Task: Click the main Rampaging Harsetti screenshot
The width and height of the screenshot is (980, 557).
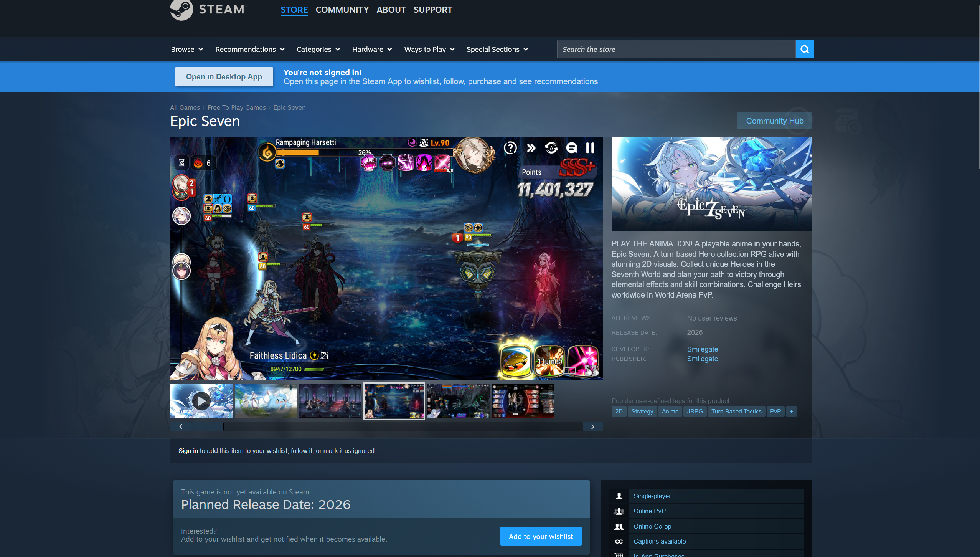Action: pos(387,258)
